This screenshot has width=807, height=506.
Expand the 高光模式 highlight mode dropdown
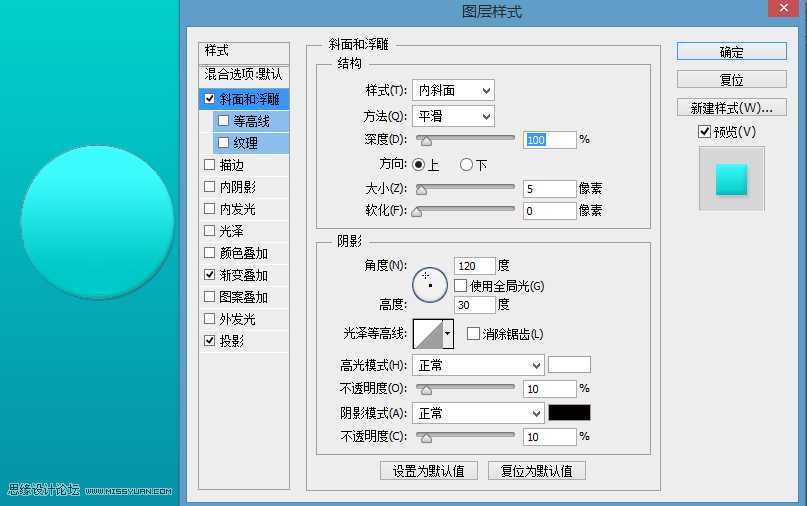[478, 365]
